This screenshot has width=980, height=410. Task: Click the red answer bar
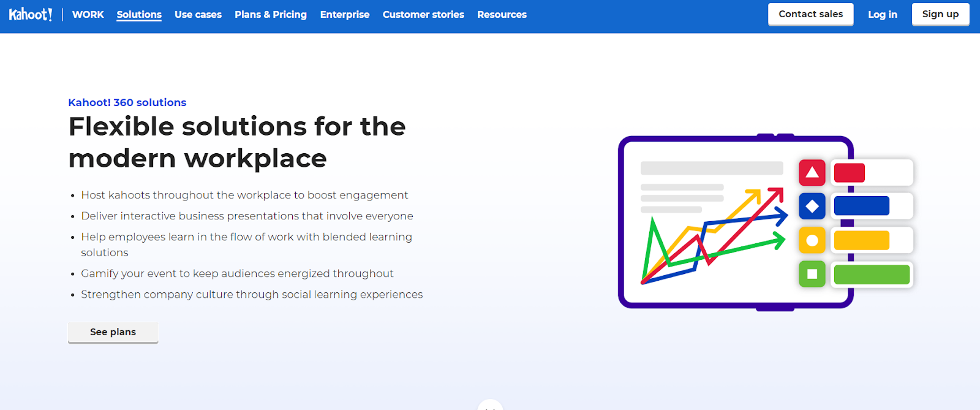coord(850,173)
